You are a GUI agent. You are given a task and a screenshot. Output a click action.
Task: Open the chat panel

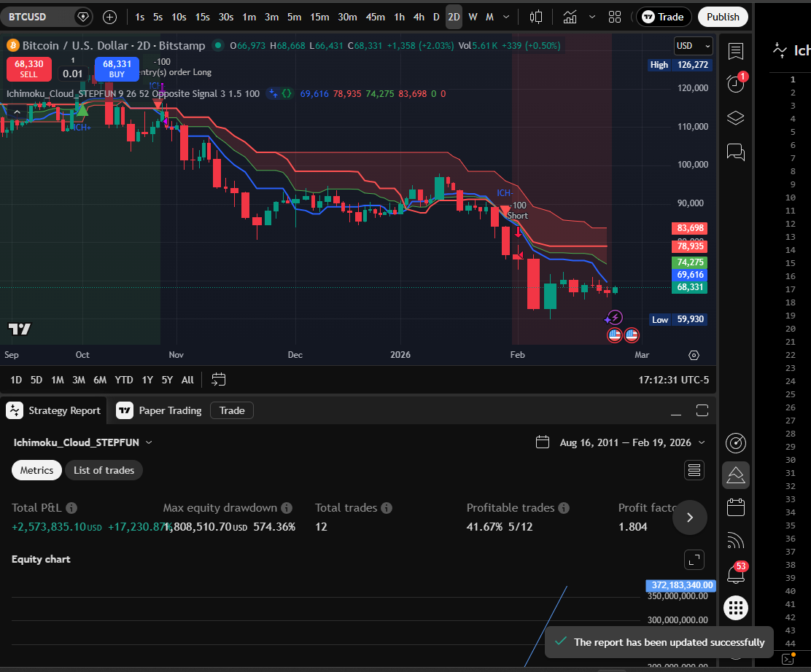coord(735,152)
